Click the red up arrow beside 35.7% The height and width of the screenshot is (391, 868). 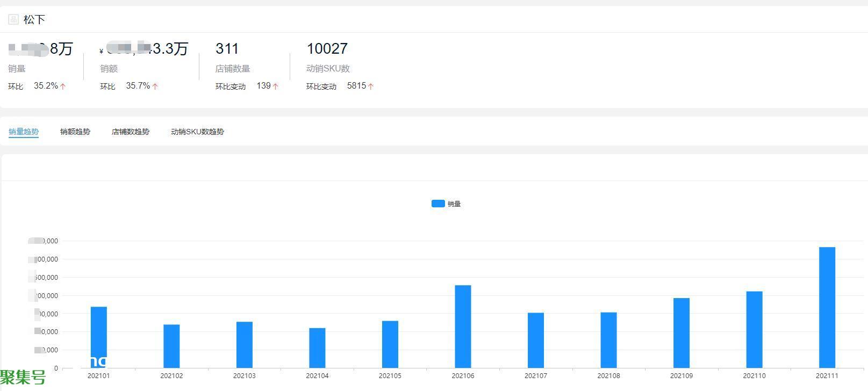(x=155, y=86)
